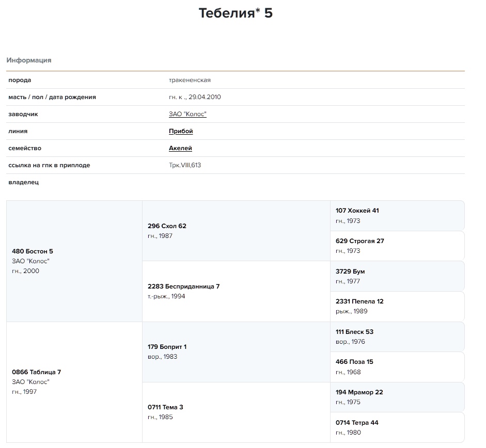Select dam 0866 Таблица 7
This screenshot has height=448, width=486.
37,372
